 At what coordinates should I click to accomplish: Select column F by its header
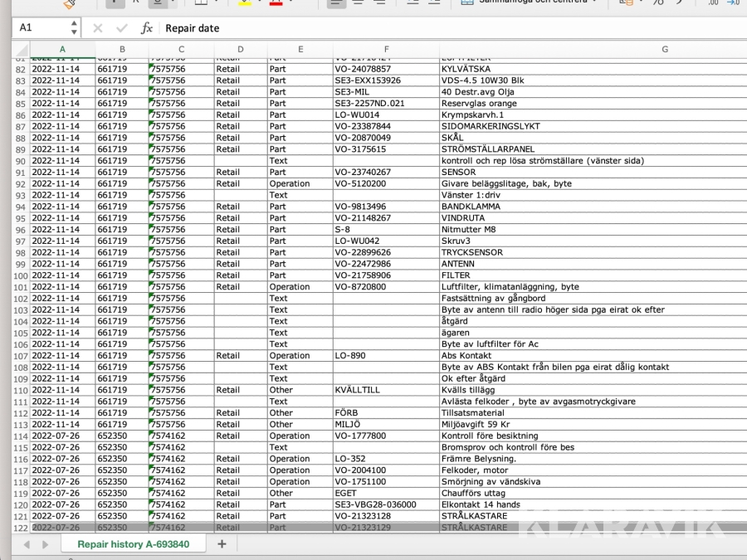386,50
